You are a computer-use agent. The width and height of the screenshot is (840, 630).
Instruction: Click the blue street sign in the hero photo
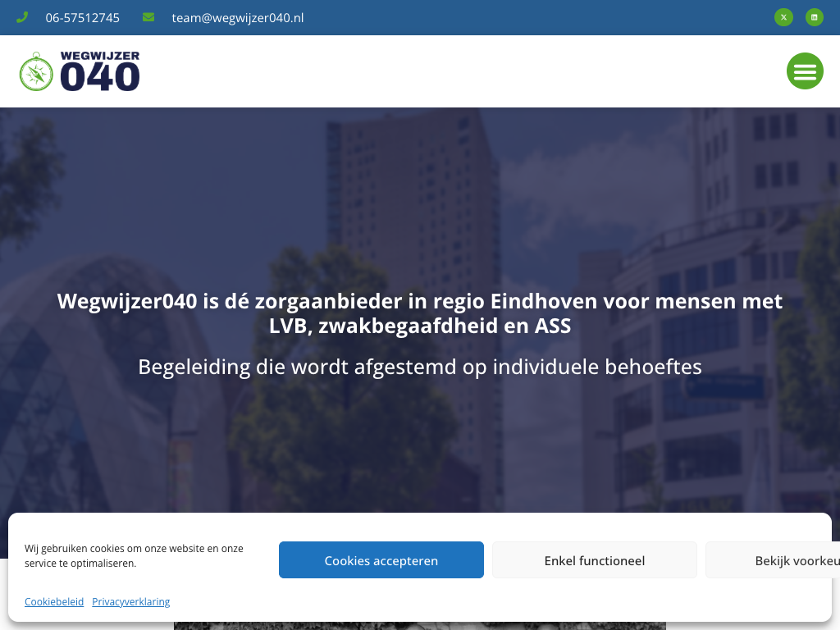click(x=724, y=385)
